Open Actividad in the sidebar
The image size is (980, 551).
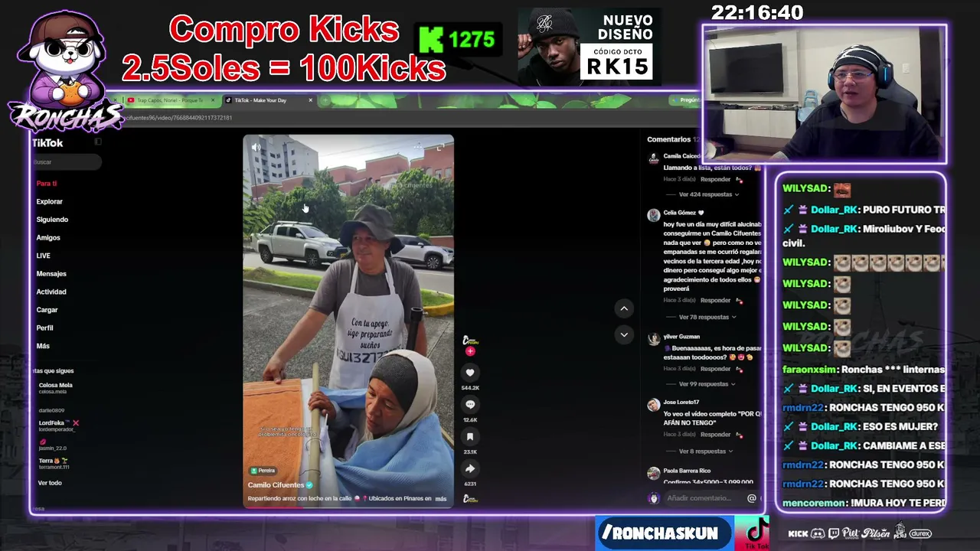51,292
